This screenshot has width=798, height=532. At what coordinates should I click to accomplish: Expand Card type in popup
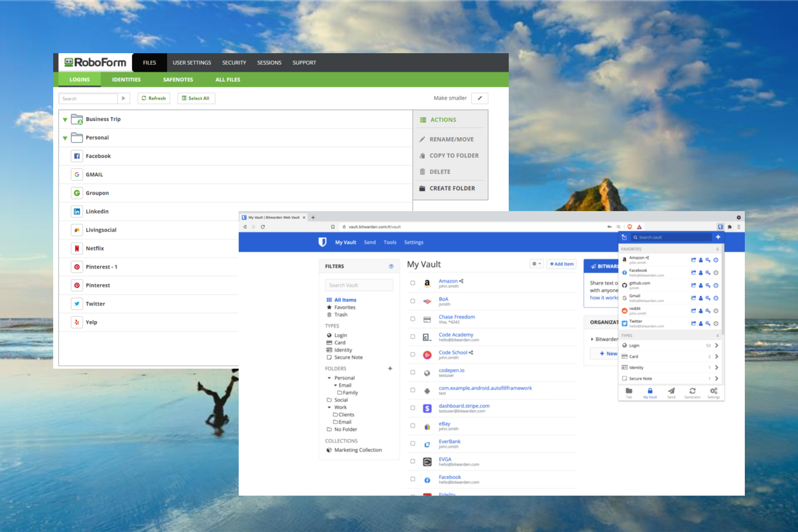point(717,357)
